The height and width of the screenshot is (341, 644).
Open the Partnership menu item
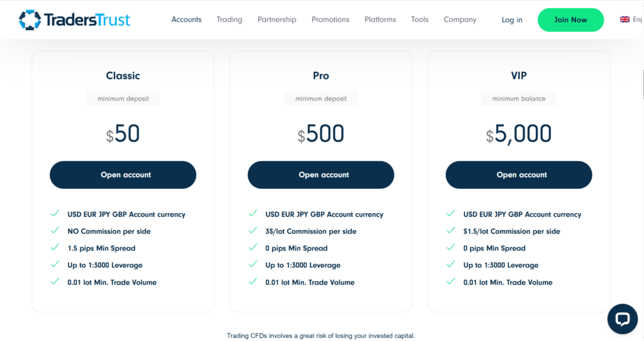click(277, 20)
